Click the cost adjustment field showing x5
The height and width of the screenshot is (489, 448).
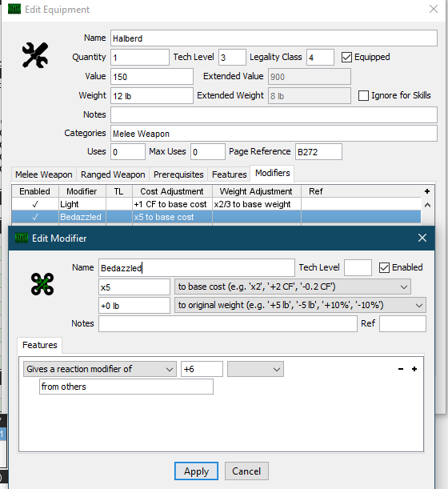[x=134, y=287]
